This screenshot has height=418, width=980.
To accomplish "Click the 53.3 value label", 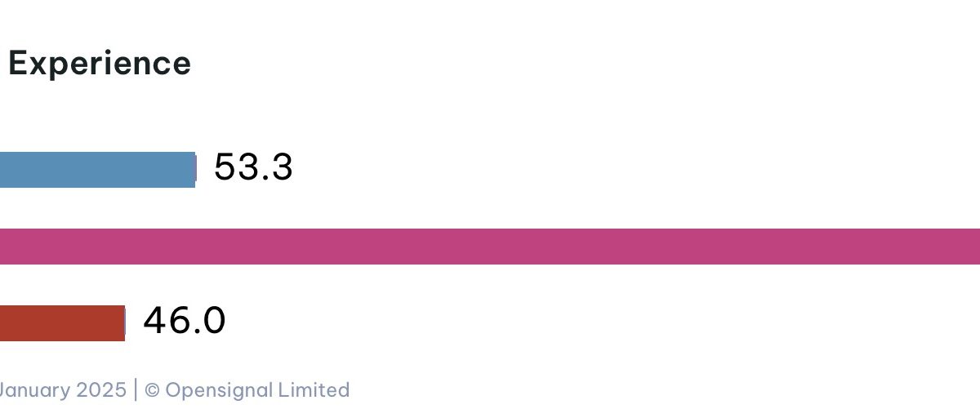I will pyautogui.click(x=253, y=168).
